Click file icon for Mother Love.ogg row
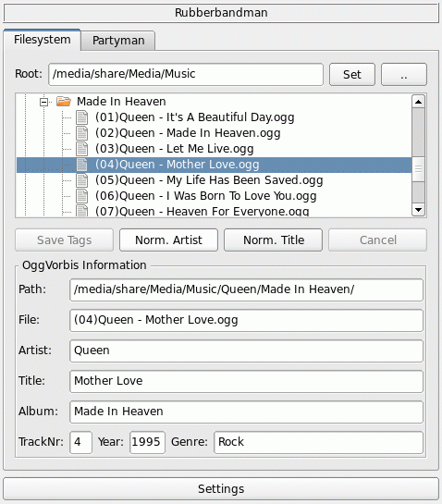442x504 pixels. 81,165
